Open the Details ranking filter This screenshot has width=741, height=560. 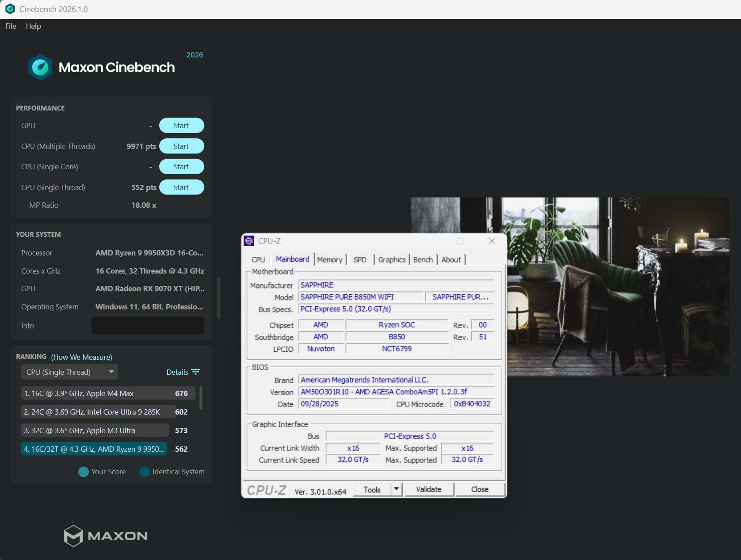click(183, 372)
